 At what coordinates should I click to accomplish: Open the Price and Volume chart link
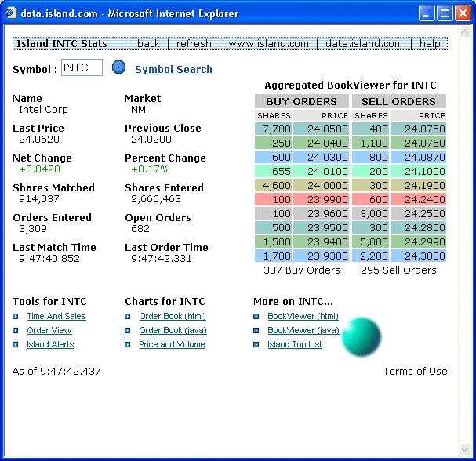[172, 344]
